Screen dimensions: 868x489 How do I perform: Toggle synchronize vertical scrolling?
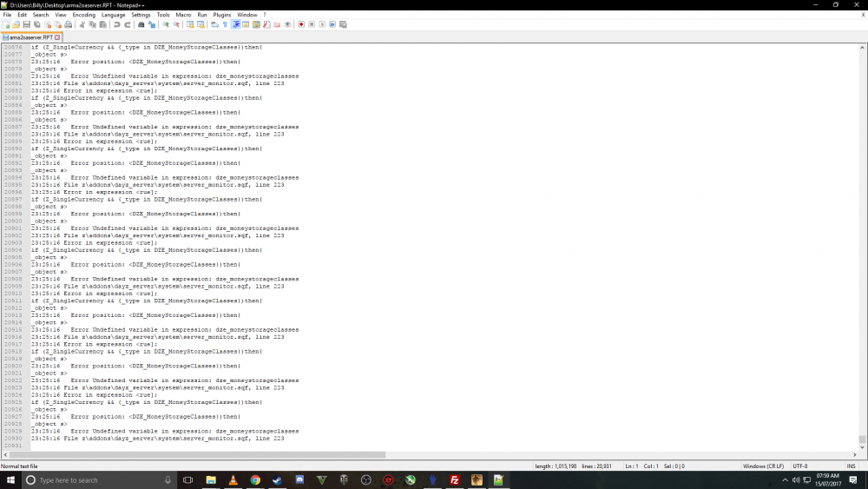190,24
